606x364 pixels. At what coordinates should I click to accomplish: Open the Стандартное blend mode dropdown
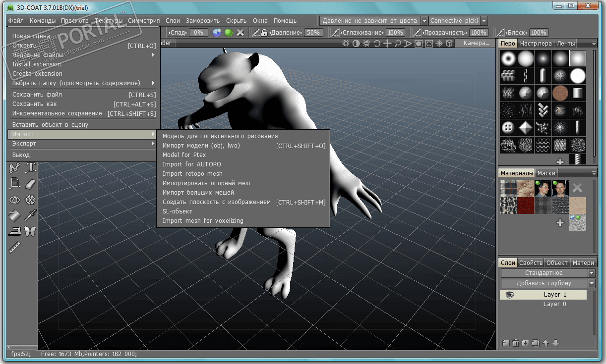591,273
